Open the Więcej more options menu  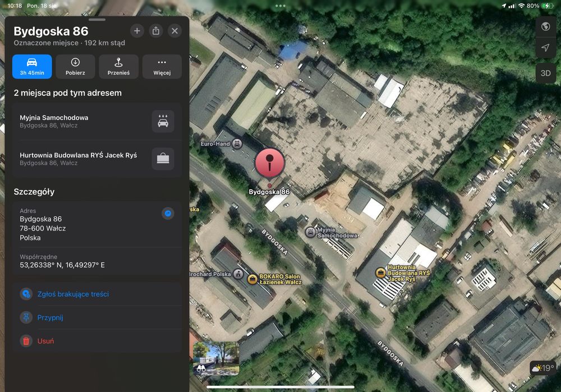(x=162, y=67)
